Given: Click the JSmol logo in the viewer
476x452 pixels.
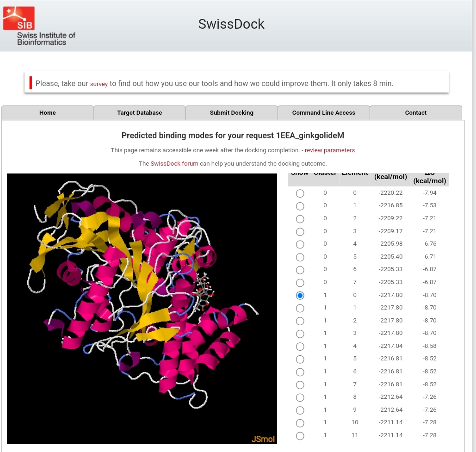Looking at the screenshot, I should click(x=263, y=439).
